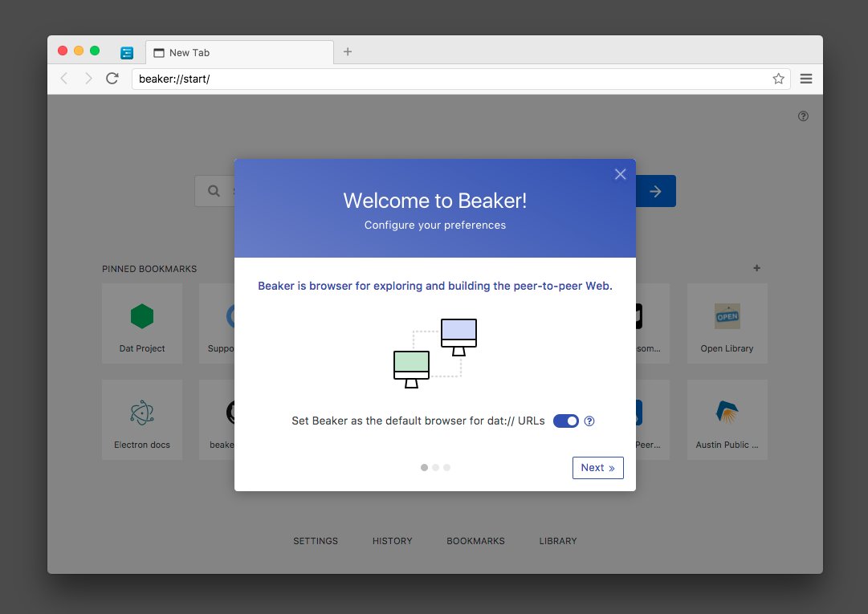This screenshot has height=614, width=868.
Task: Maximize the window with the green button
Action: tap(95, 51)
